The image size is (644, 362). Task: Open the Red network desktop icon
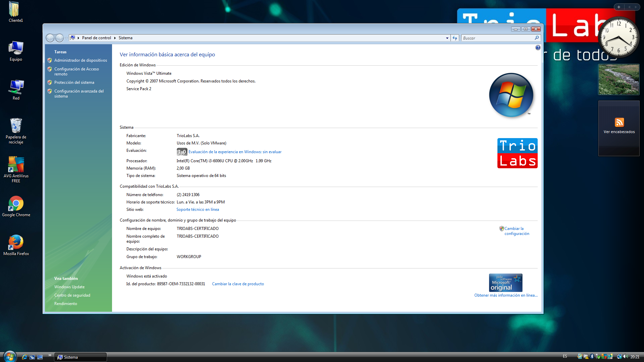coord(16,90)
